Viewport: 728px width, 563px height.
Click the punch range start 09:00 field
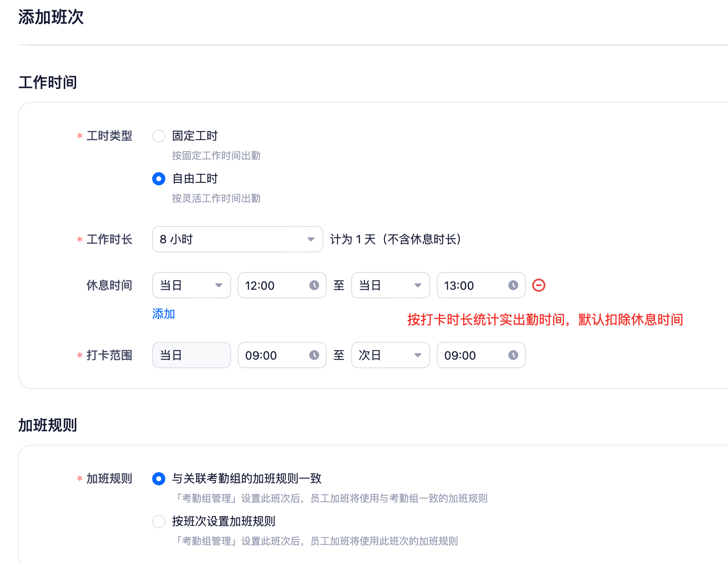point(274,355)
